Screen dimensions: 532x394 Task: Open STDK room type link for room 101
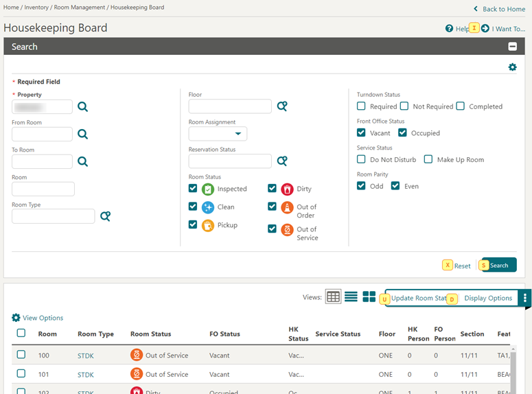tap(86, 375)
